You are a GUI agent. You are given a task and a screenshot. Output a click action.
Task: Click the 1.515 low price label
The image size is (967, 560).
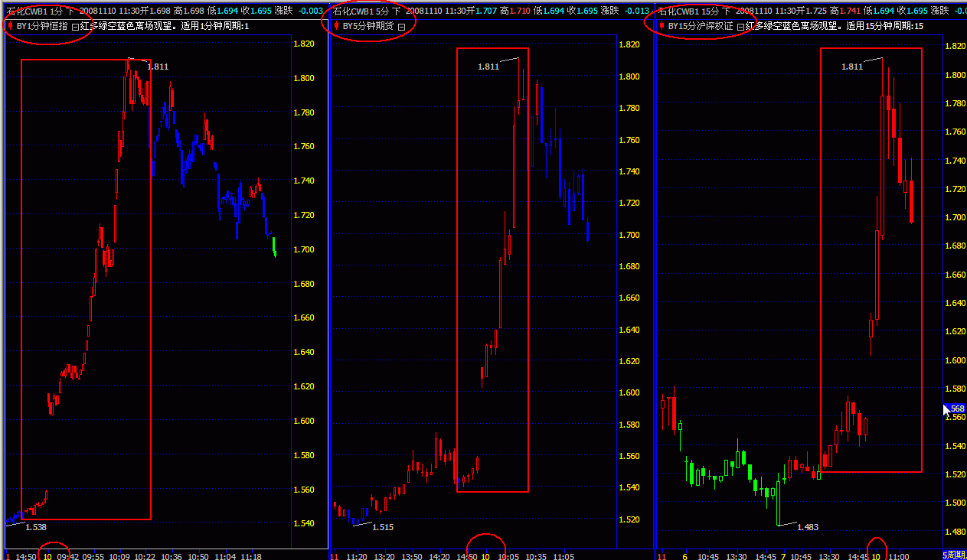coord(383,526)
